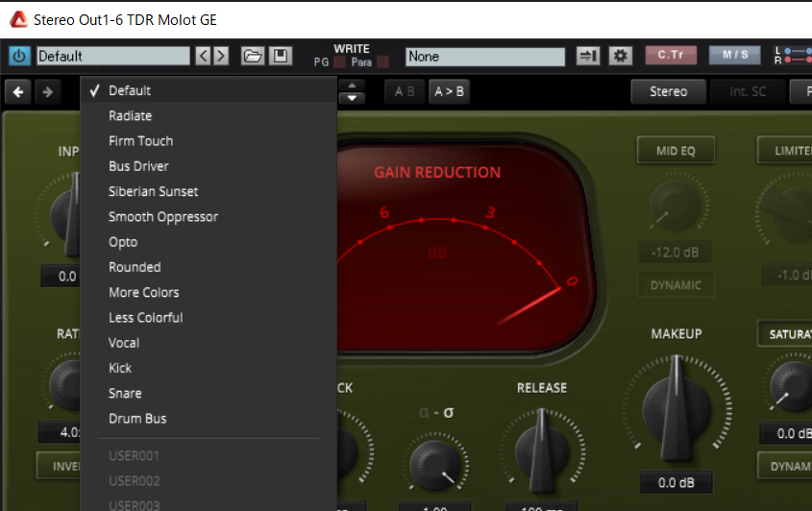Click the saturation knob
This screenshot has height=511, width=812.
point(793,386)
